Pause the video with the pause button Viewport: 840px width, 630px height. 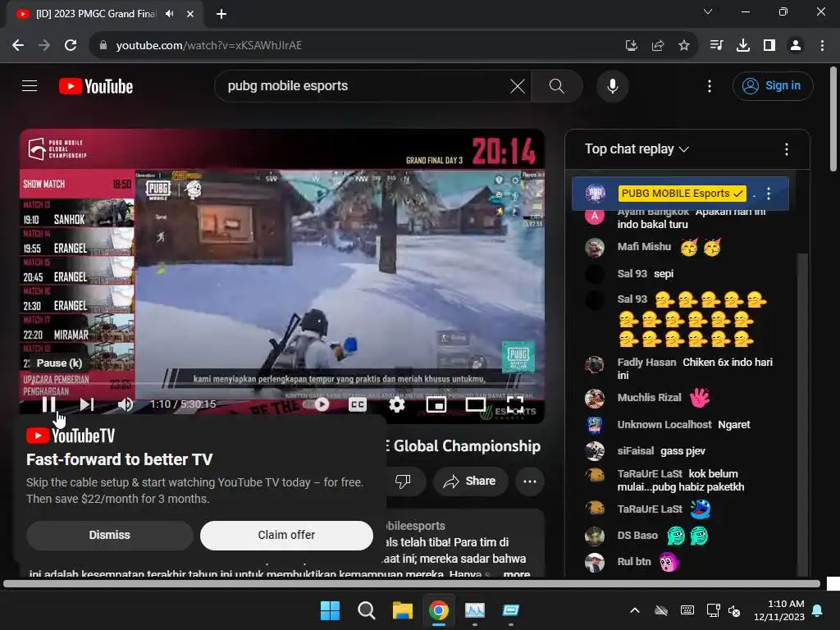48,404
